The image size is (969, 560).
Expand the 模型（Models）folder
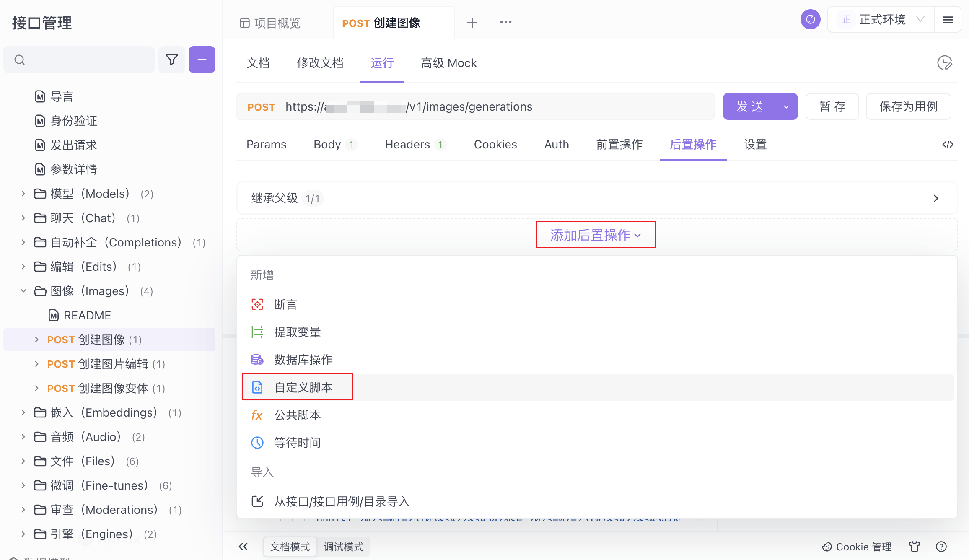click(x=23, y=194)
